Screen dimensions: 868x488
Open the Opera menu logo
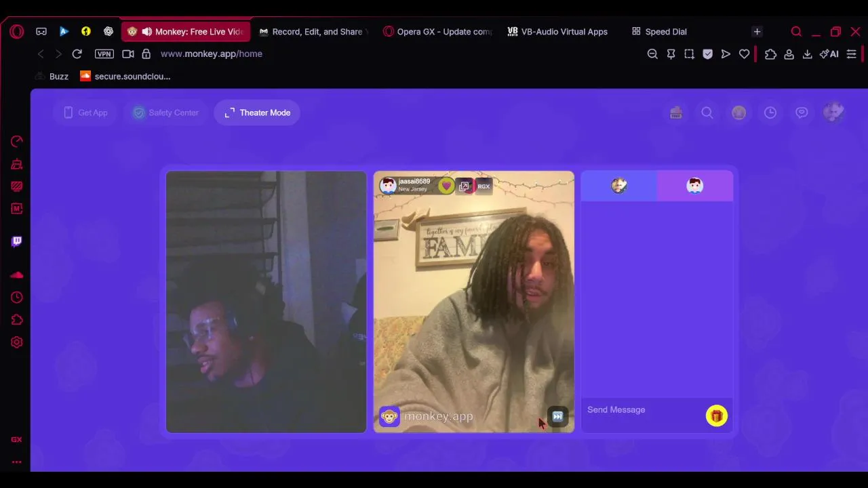[17, 31]
